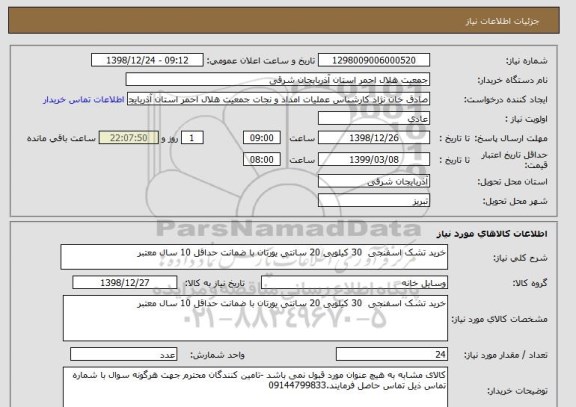Click the label شماره نیاز
The image size is (576, 407).
click(527, 61)
